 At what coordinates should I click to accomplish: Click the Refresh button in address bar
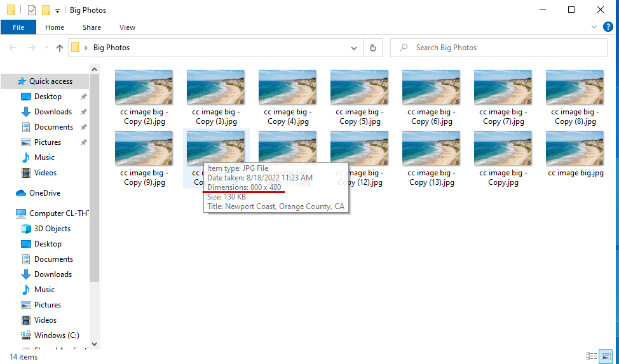pyautogui.click(x=373, y=48)
